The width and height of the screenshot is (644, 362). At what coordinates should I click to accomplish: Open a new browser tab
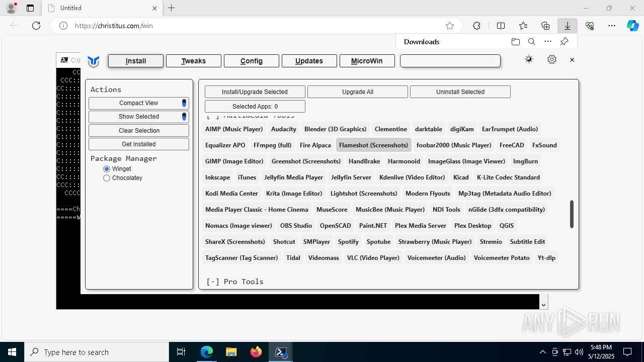point(172,8)
